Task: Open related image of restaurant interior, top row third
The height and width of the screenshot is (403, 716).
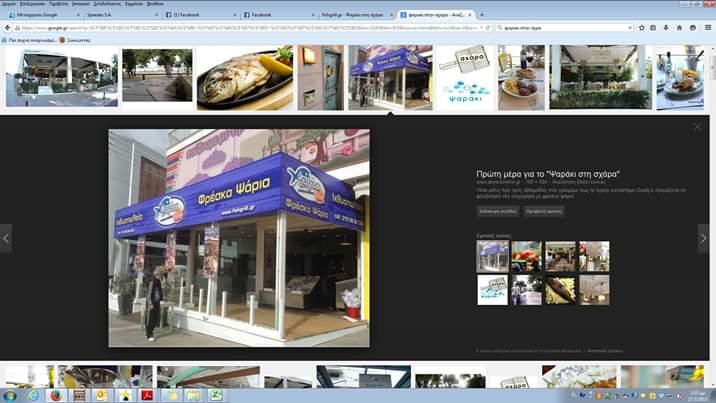Action: (560, 256)
